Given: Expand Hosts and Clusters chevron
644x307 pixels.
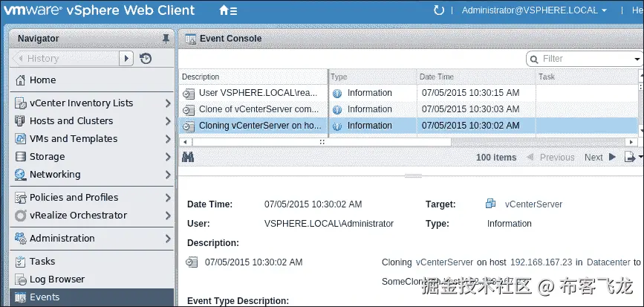Looking at the screenshot, I should pyautogui.click(x=168, y=121).
